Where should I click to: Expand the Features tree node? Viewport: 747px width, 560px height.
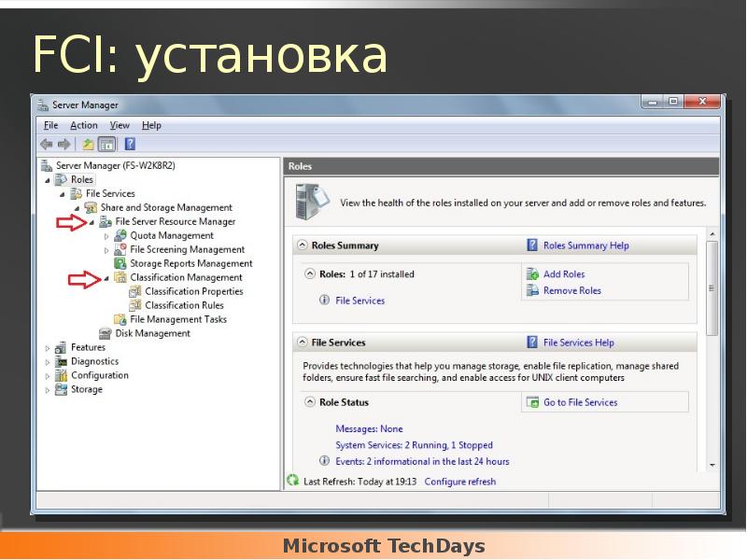coord(48,347)
